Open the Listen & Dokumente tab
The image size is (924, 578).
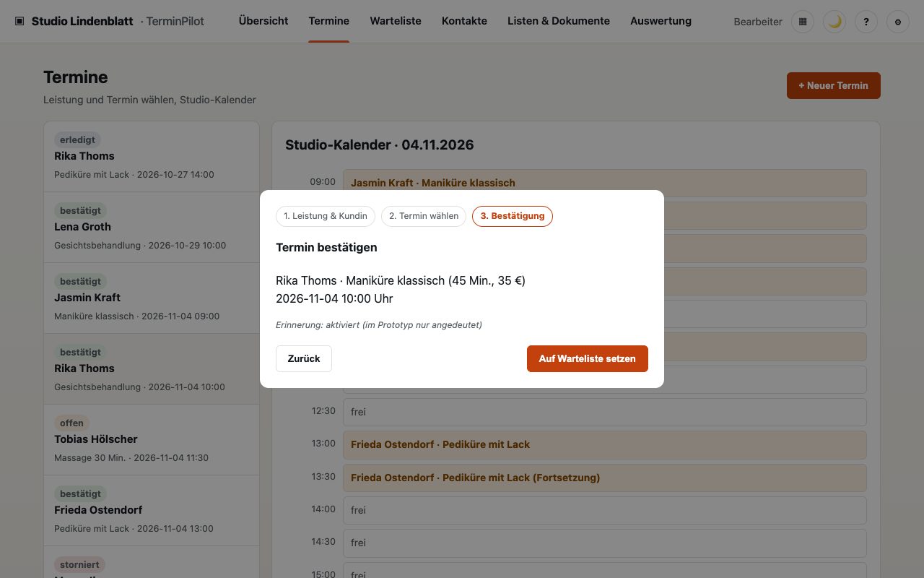click(559, 21)
